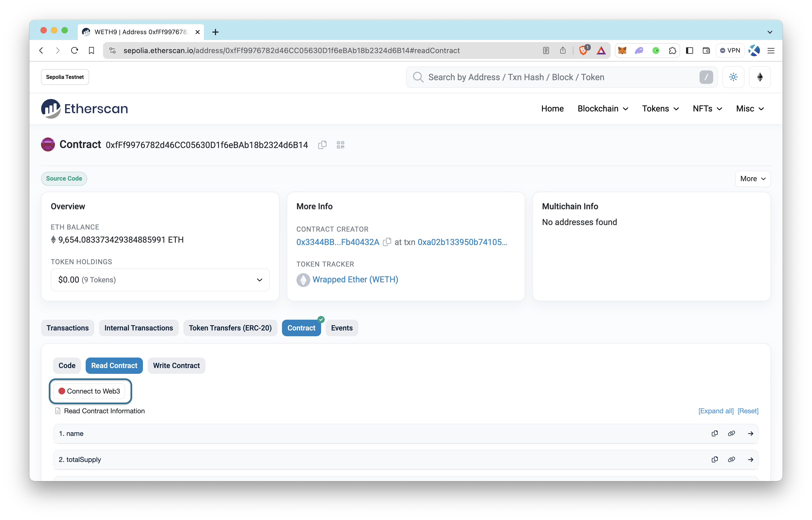The image size is (812, 520).
Task: Open Brave Shields lion icon
Action: [x=584, y=50]
